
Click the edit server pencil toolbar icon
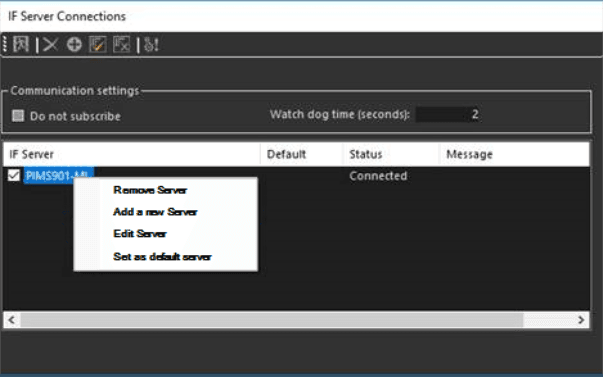coord(98,45)
